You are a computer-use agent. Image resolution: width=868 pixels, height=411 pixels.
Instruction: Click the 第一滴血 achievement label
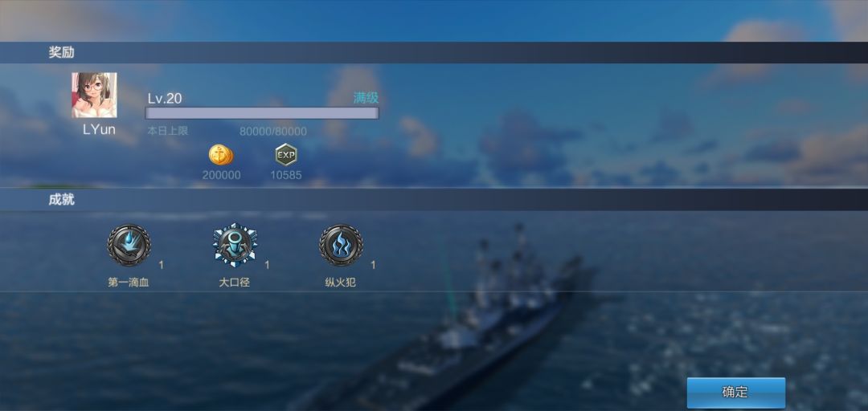click(x=129, y=283)
